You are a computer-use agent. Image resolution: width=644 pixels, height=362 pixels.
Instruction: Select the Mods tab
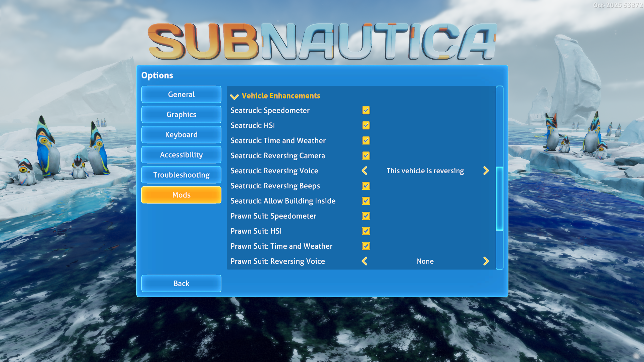coord(181,195)
